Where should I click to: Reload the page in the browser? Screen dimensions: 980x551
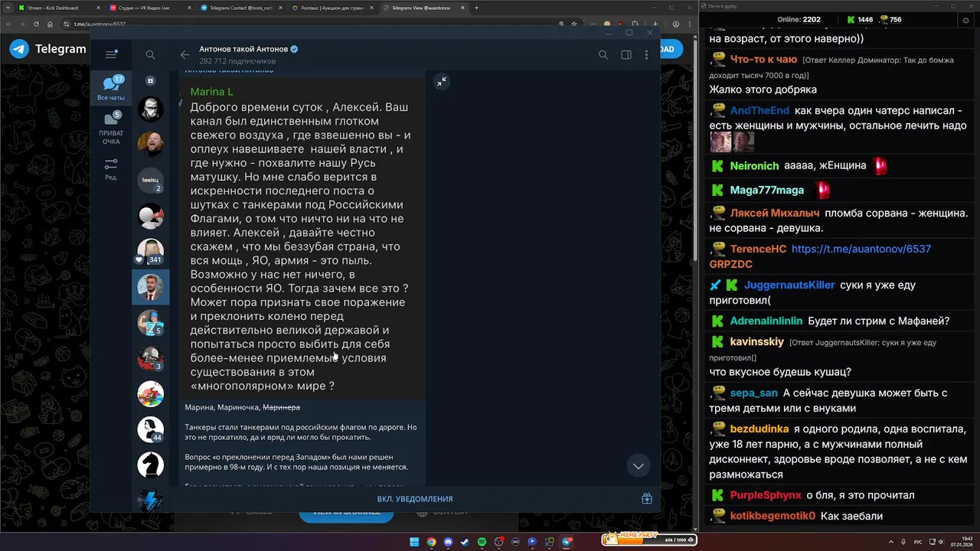pyautogui.click(x=35, y=24)
